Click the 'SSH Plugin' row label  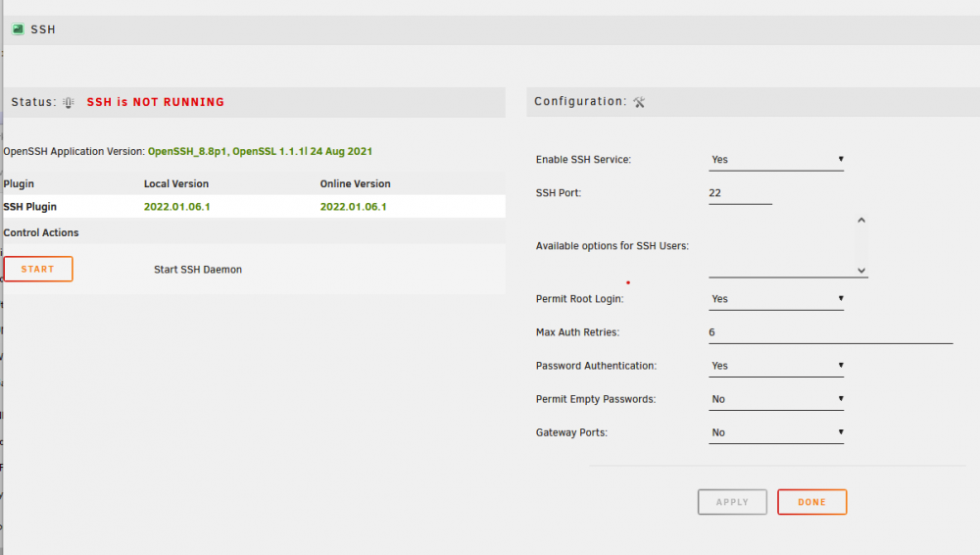tap(30, 207)
